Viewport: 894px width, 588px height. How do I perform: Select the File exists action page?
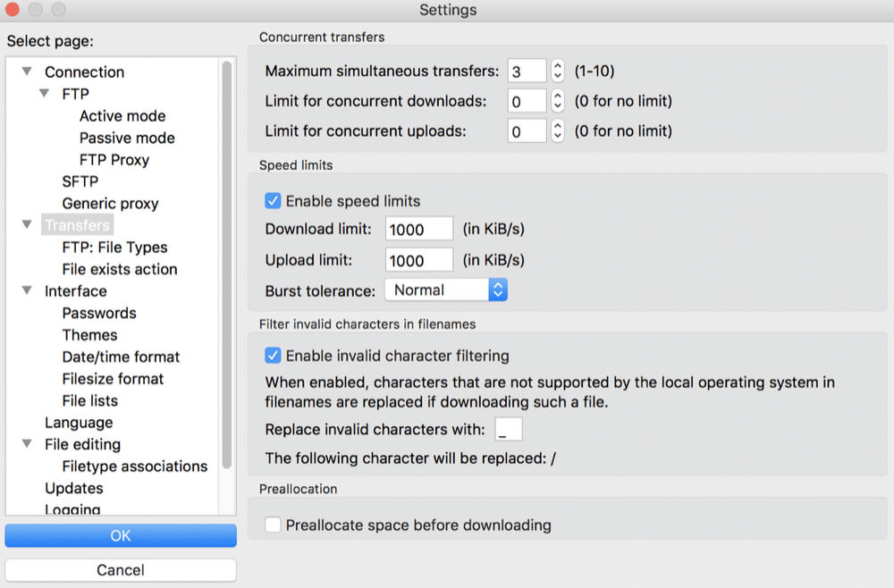tap(119, 268)
